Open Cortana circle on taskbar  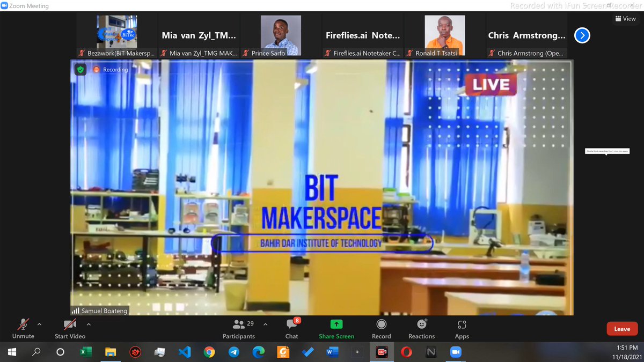click(60, 352)
